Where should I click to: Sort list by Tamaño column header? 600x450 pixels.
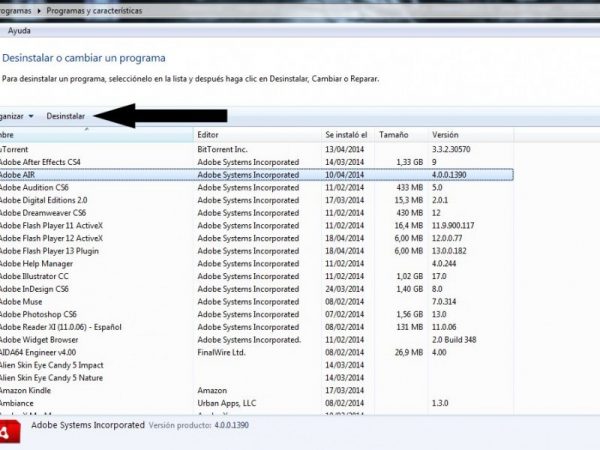(393, 135)
